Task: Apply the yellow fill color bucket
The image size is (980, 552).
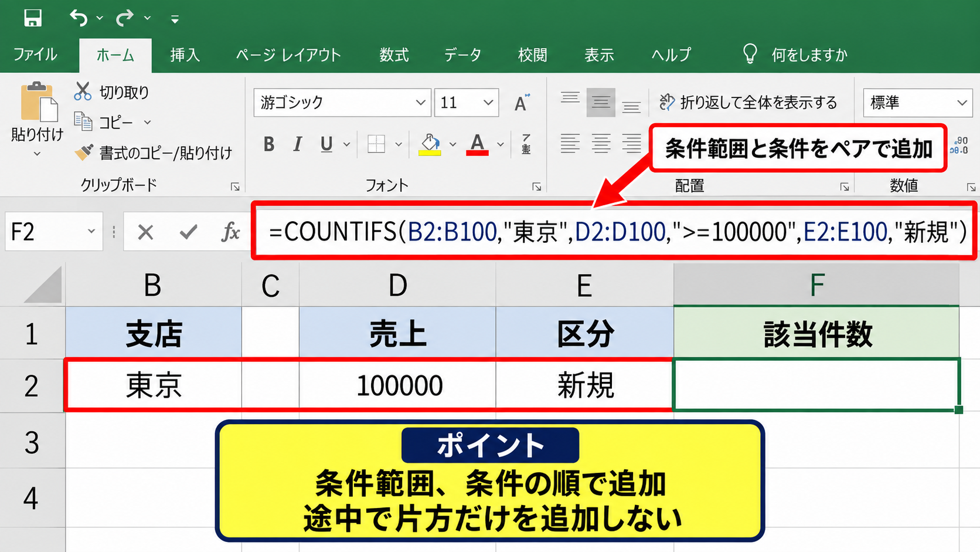Action: coord(430,144)
